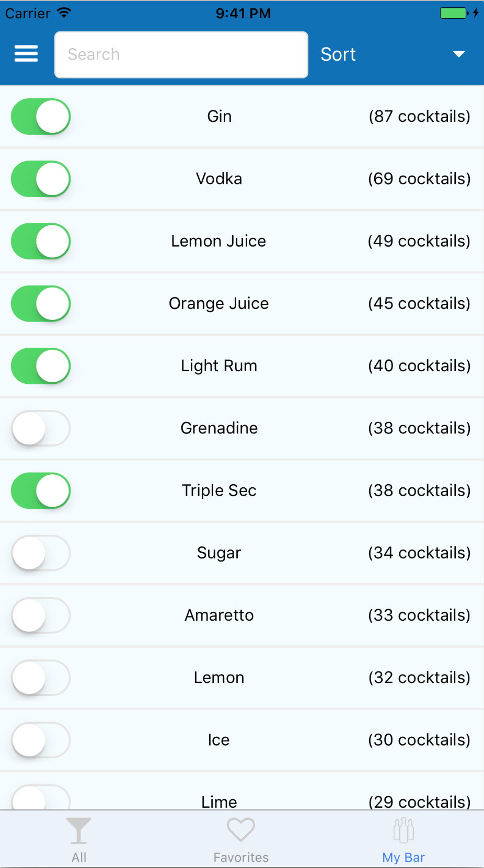This screenshot has height=868, width=484.
Task: Tap the heart icon for Favorites
Action: coord(240,829)
